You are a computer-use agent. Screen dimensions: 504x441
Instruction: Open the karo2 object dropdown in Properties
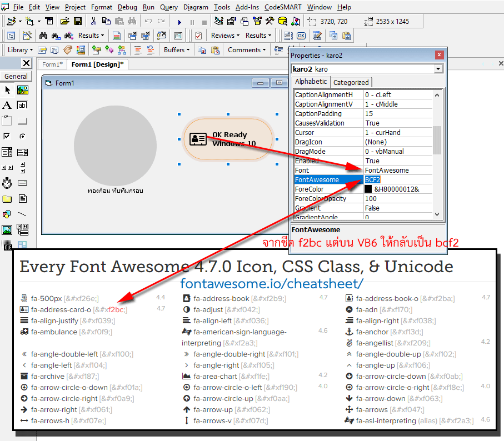438,69
